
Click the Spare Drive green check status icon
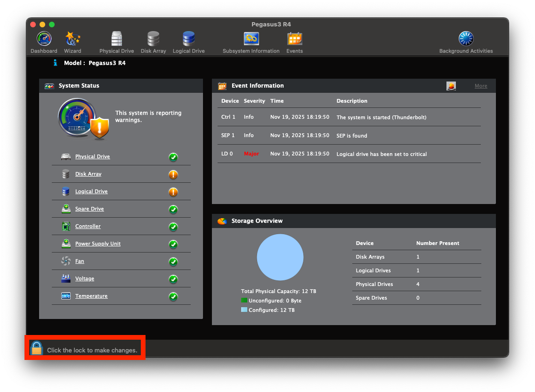pos(173,209)
